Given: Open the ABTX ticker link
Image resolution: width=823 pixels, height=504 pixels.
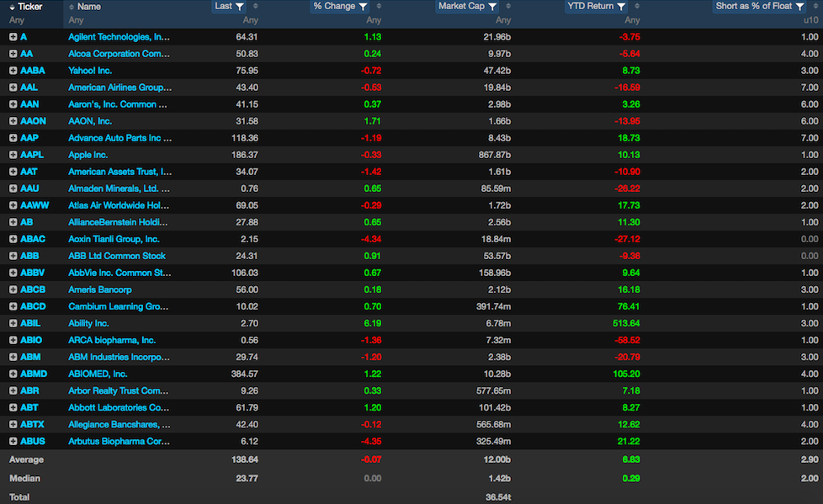Looking at the screenshot, I should (x=33, y=424).
